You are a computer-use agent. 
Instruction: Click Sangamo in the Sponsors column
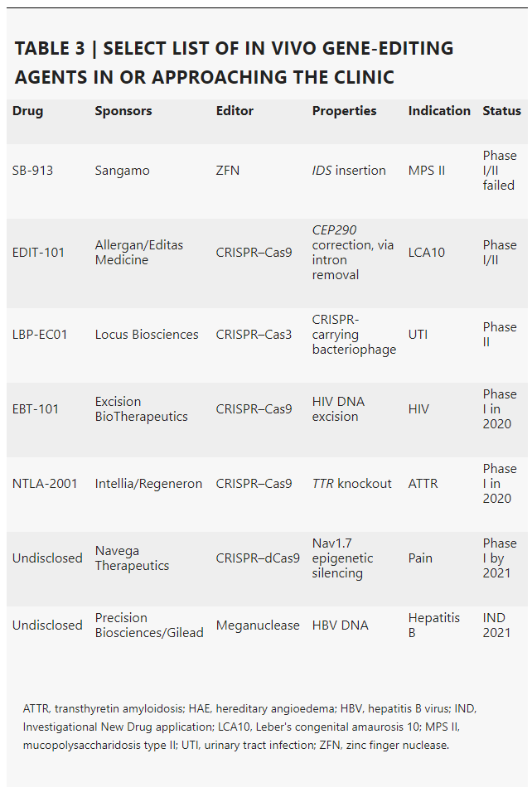123,171
